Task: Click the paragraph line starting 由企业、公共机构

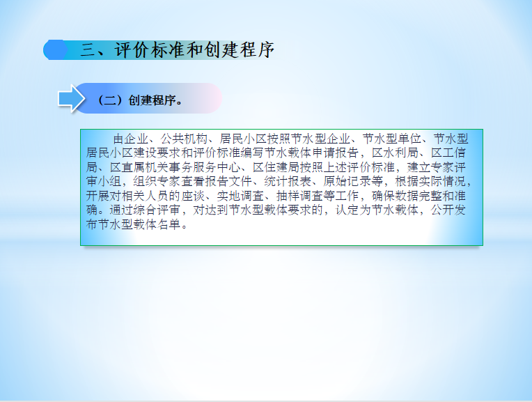Action: click(x=290, y=139)
